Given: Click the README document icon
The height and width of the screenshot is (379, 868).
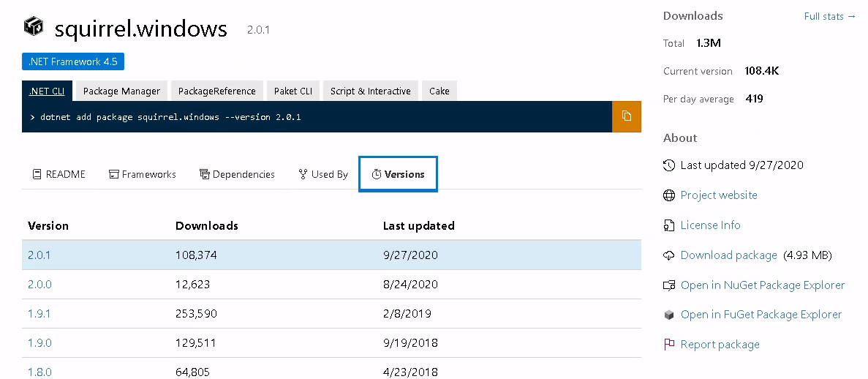Looking at the screenshot, I should point(37,175).
